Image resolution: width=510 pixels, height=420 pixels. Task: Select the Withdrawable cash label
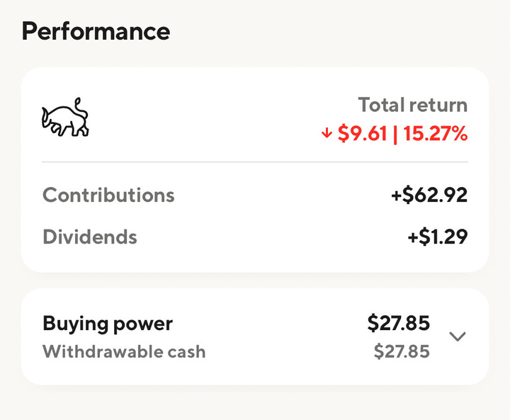(x=124, y=351)
